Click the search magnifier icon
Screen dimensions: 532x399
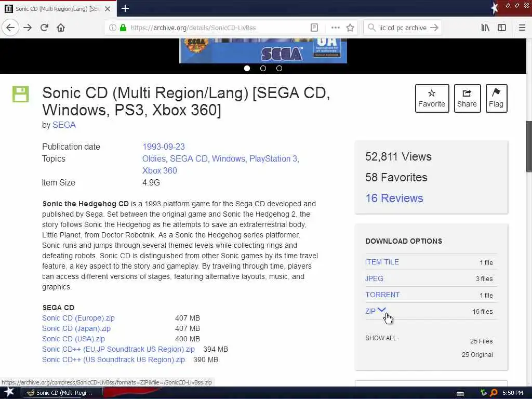372,28
